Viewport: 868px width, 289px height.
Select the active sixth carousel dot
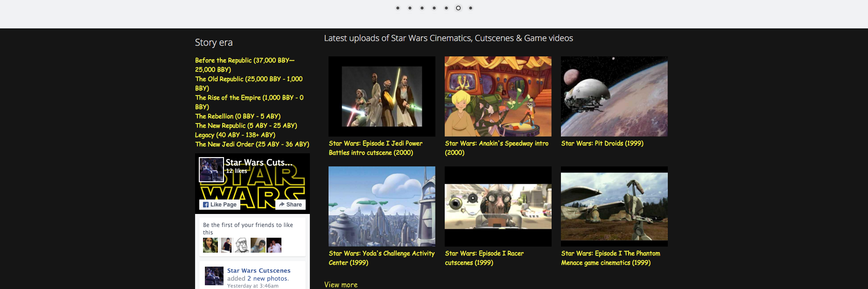point(458,8)
